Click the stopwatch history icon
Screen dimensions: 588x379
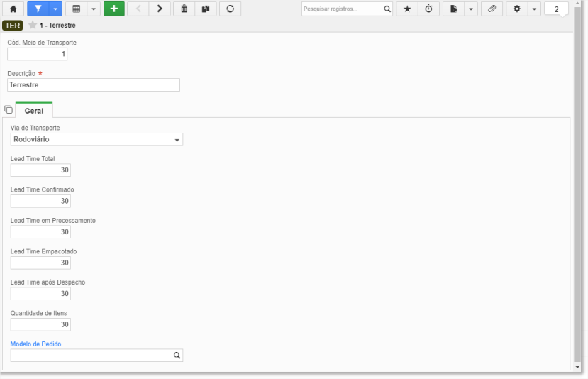click(428, 9)
